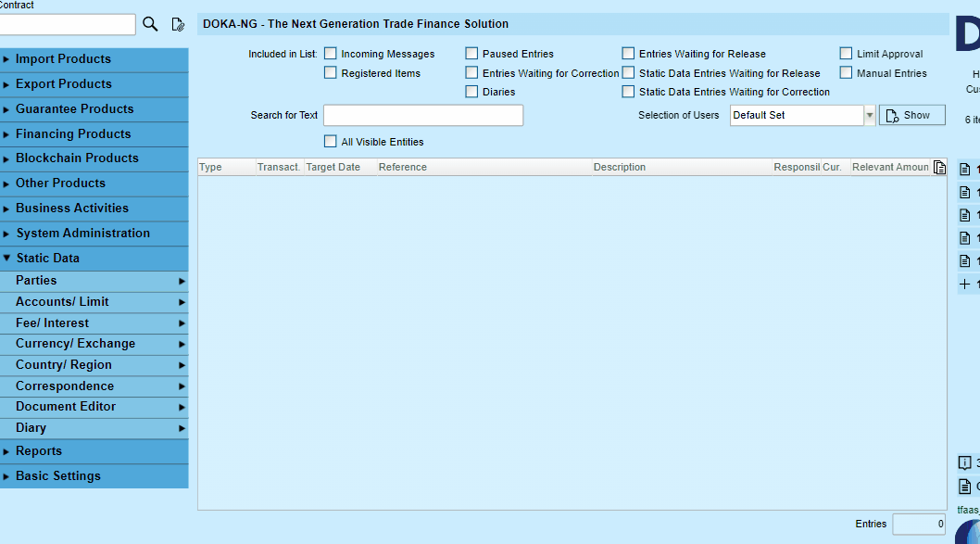Enable the Diaries checkbox

pos(471,92)
